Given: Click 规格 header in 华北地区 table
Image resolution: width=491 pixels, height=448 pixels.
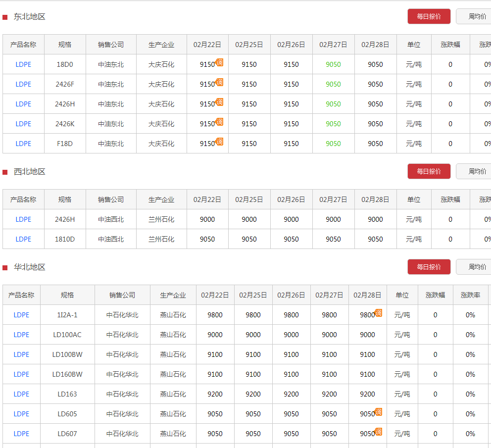Looking at the screenshot, I should [67, 295].
